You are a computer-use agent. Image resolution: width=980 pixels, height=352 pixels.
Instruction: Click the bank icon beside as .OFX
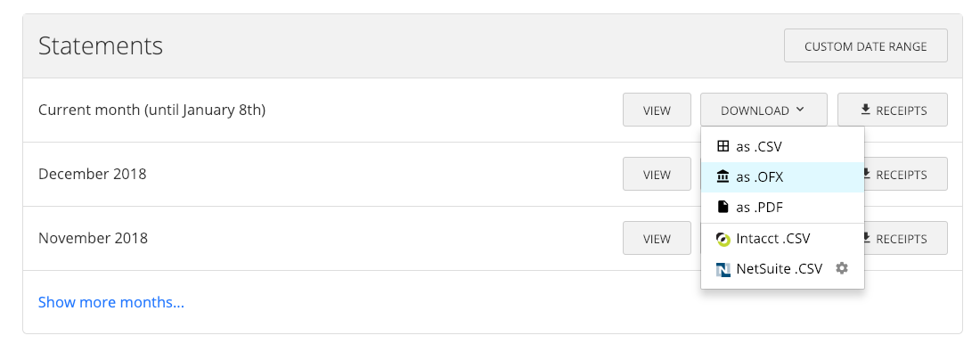723,177
